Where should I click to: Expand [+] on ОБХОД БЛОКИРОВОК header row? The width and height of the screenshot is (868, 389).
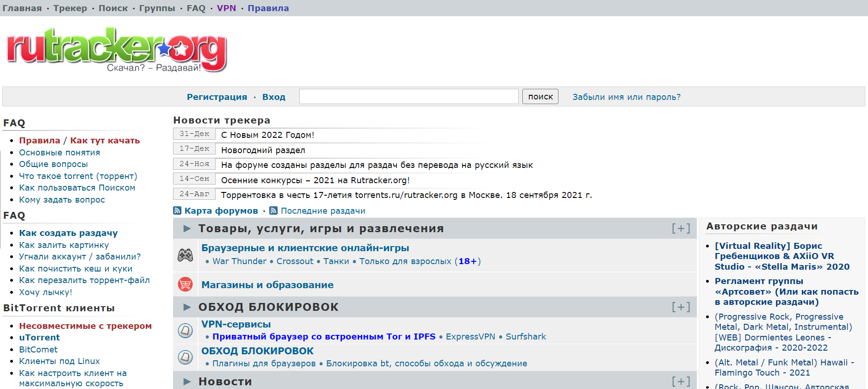[x=681, y=307]
